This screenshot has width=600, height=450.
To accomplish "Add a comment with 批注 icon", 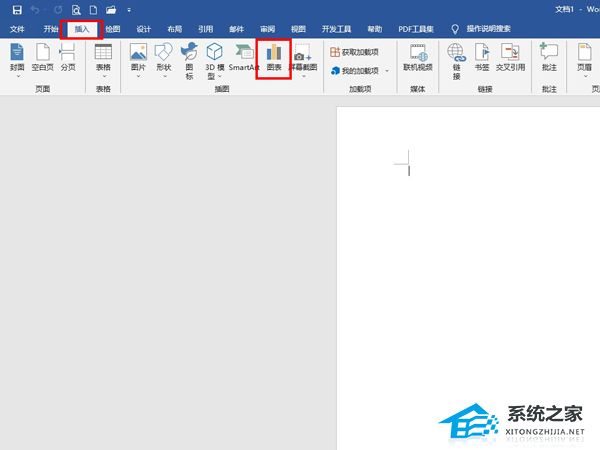I will pos(549,57).
